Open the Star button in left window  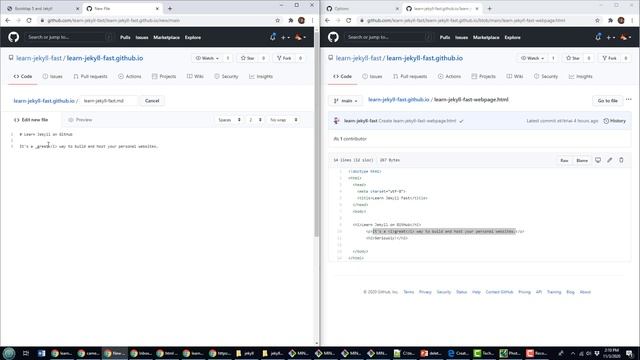click(247, 58)
